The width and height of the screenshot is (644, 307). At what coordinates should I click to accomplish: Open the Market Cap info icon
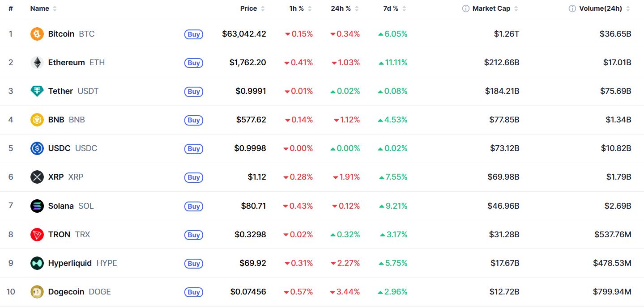point(466,8)
